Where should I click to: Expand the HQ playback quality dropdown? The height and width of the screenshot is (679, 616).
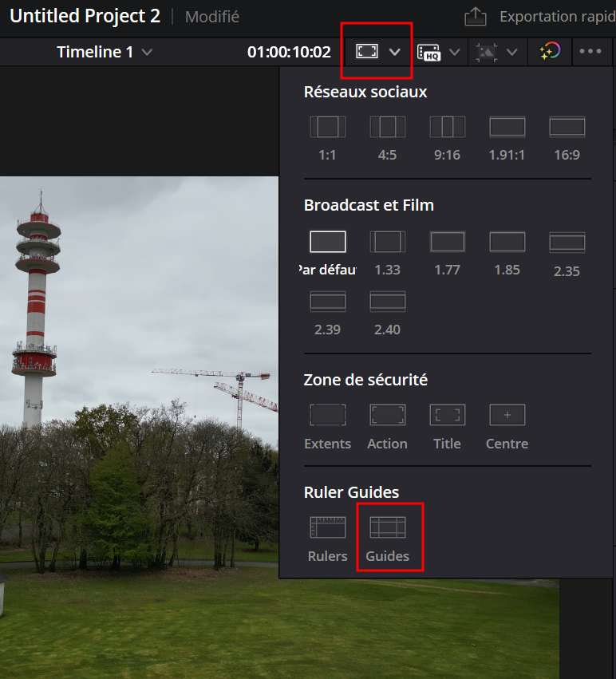[454, 52]
